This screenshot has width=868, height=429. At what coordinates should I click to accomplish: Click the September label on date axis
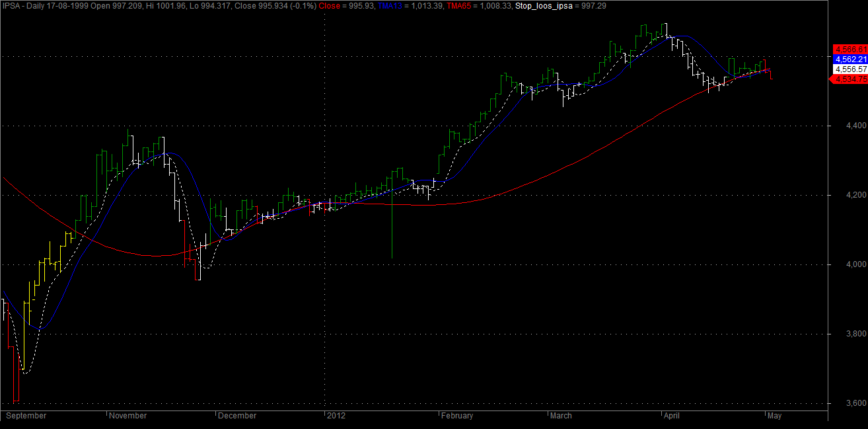pos(26,416)
